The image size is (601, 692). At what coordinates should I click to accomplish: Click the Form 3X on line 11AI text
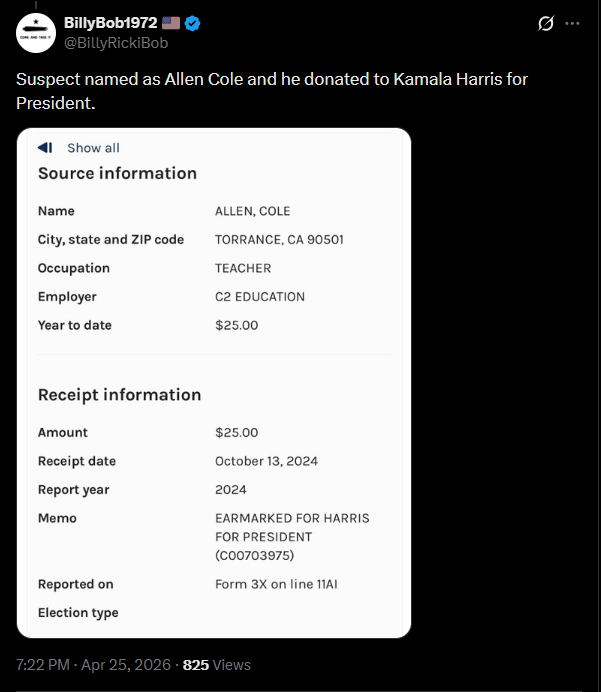point(276,584)
